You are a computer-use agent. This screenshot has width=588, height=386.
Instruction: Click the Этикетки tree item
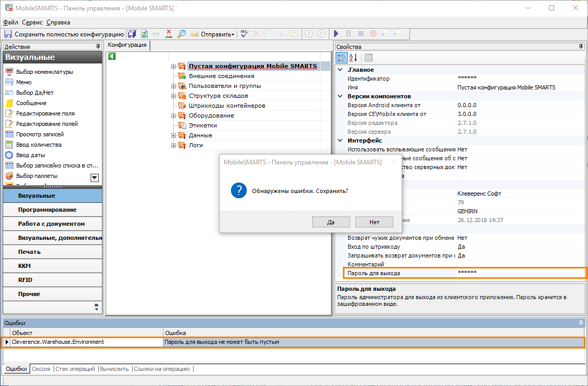point(203,125)
